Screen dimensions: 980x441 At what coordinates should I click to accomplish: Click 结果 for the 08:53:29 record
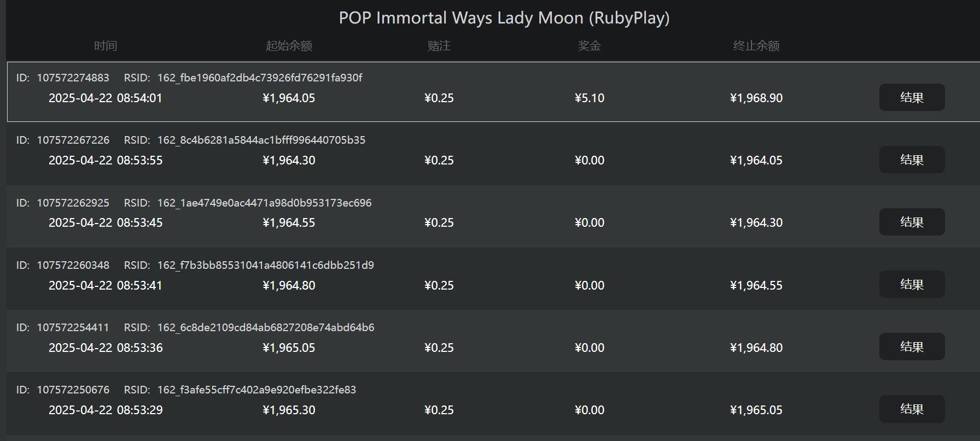tap(912, 409)
